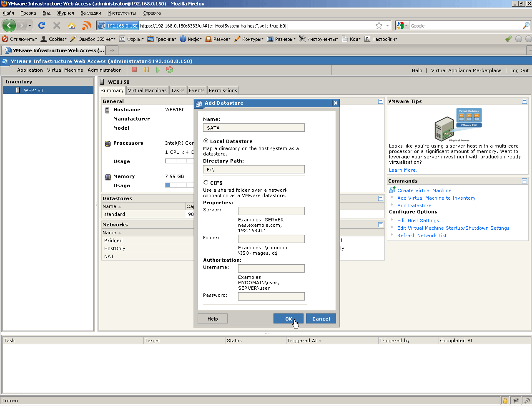Screen dimensions: 532x406
Task: Click the RSS feed icon in toolbar
Action: 87,25
